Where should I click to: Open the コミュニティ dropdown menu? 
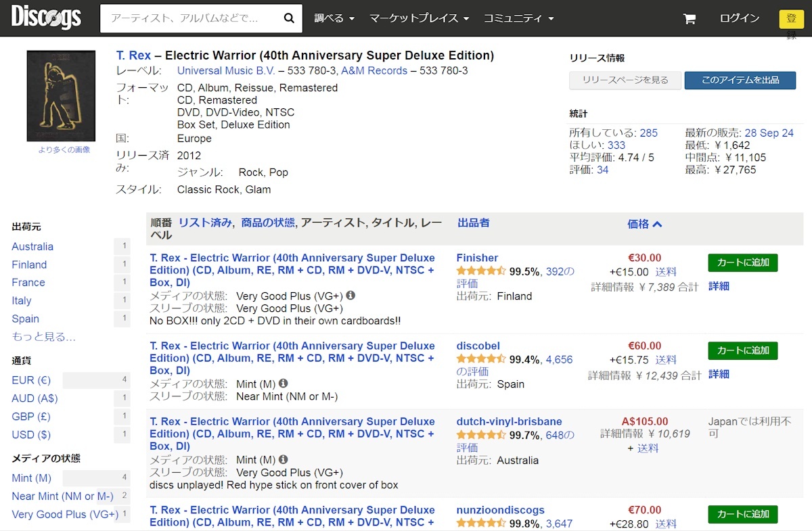(518, 18)
